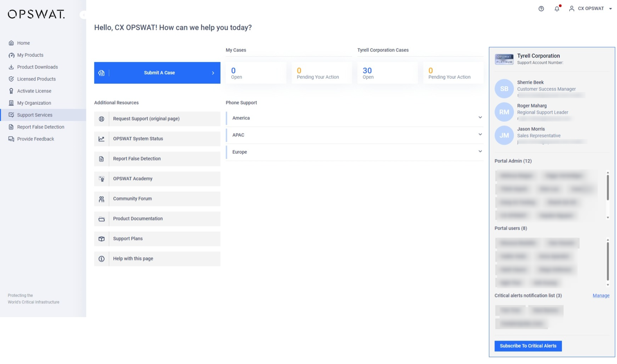Expand the APAC phone support section
617x364 pixels.
[354, 135]
